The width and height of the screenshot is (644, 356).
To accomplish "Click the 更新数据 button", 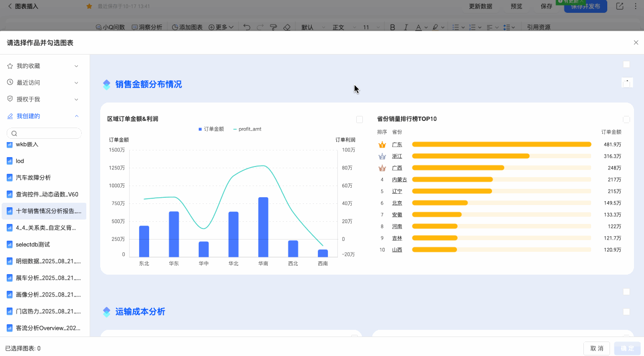I will pos(480,6).
